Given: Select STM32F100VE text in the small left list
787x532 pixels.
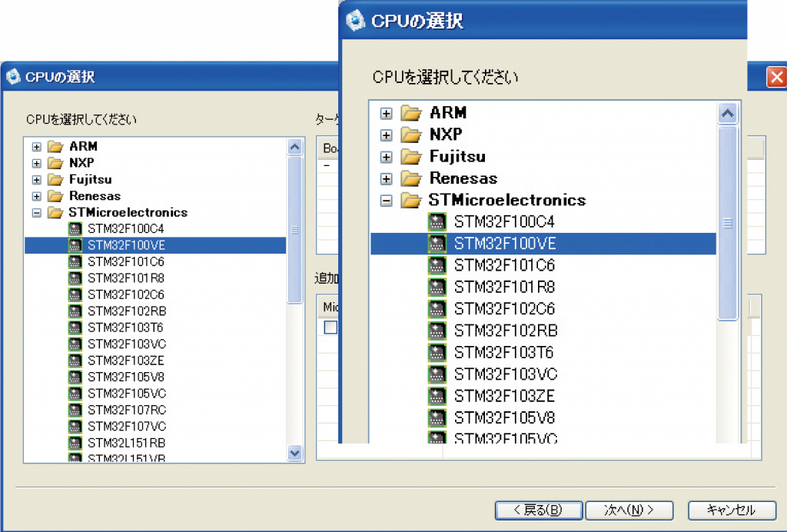Looking at the screenshot, I should pyautogui.click(x=127, y=245).
